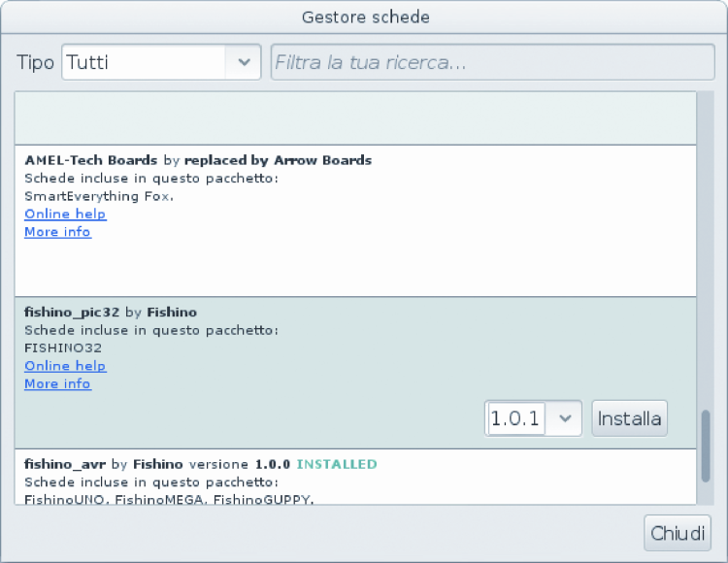Click the SmartEverything Fox board name
728x563 pixels.
pos(98,196)
